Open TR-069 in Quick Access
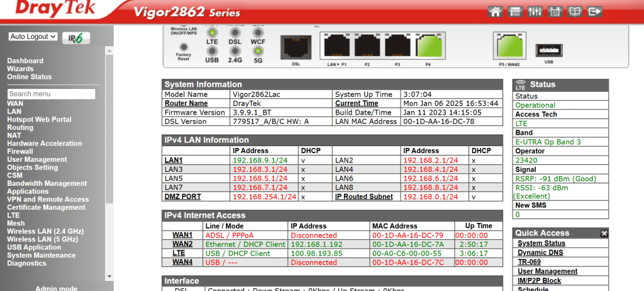The width and height of the screenshot is (644, 291). pos(529,262)
